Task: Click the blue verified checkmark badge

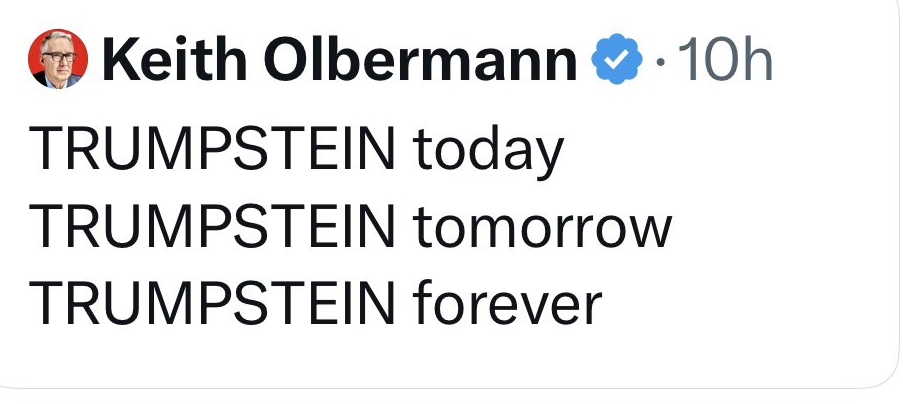Action: pos(617,59)
